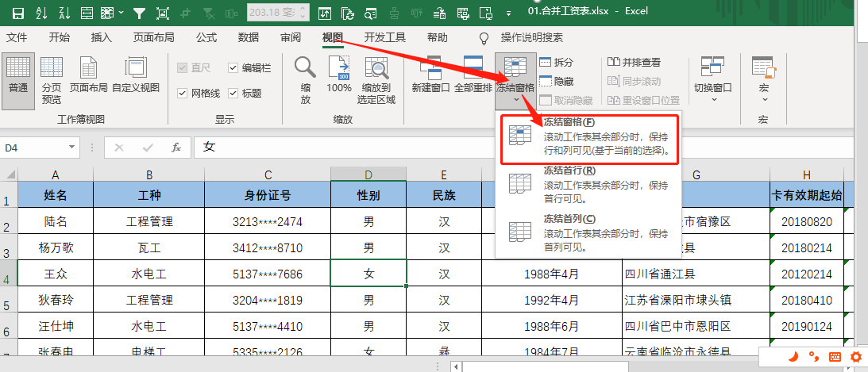This screenshot has height=372, width=868.
Task: Click the swap-arrows icon after the size box
Action: (324, 12)
